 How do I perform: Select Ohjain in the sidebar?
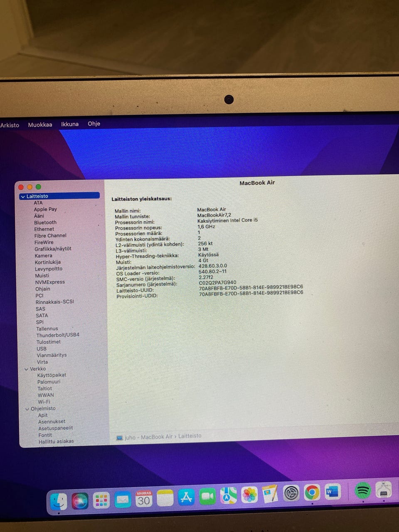coord(43,288)
